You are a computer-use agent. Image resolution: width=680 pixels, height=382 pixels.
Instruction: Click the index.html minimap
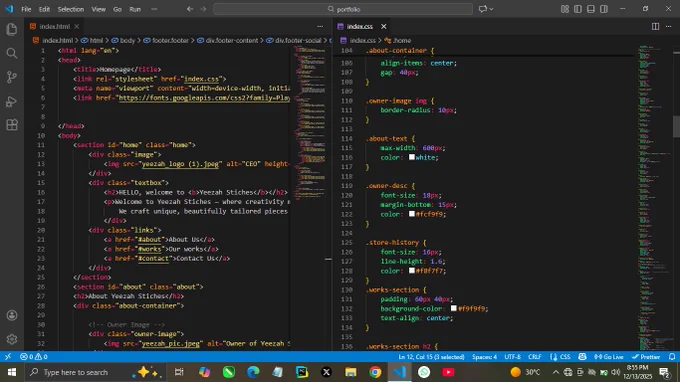pos(310,124)
